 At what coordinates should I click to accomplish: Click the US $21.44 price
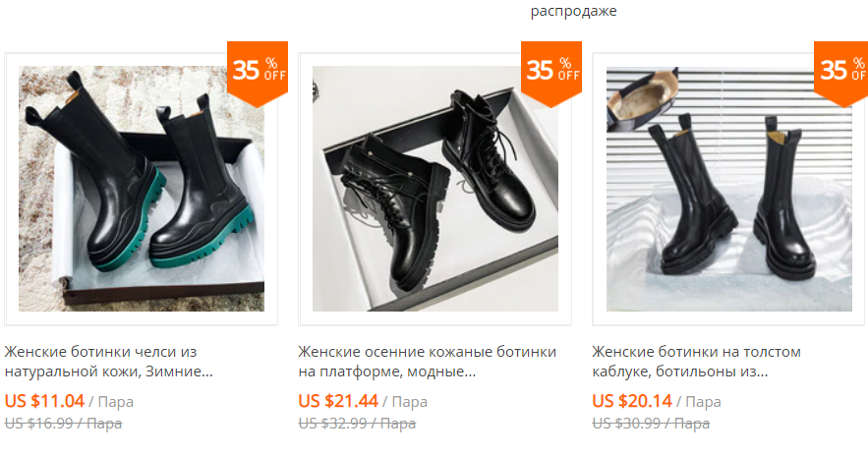point(338,401)
